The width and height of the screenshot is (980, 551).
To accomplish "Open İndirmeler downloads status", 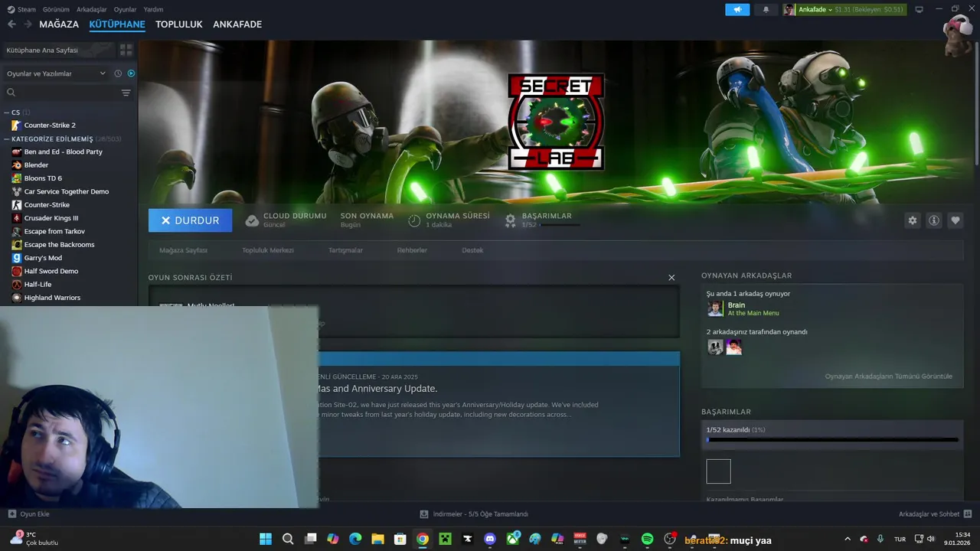I will tap(474, 514).
